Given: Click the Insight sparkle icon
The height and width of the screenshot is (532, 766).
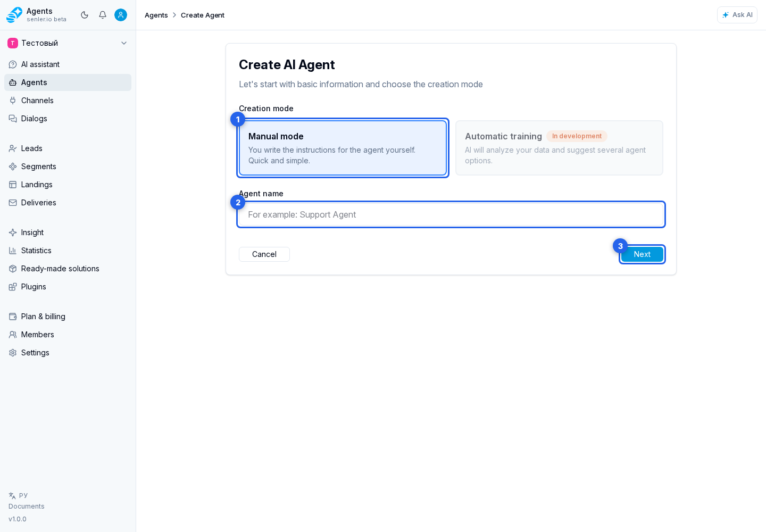Looking at the screenshot, I should (13, 232).
